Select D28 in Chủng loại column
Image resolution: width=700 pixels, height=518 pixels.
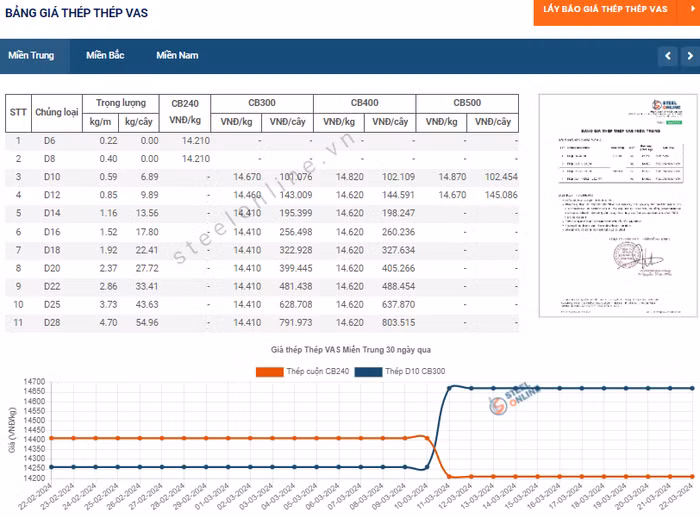click(x=52, y=322)
